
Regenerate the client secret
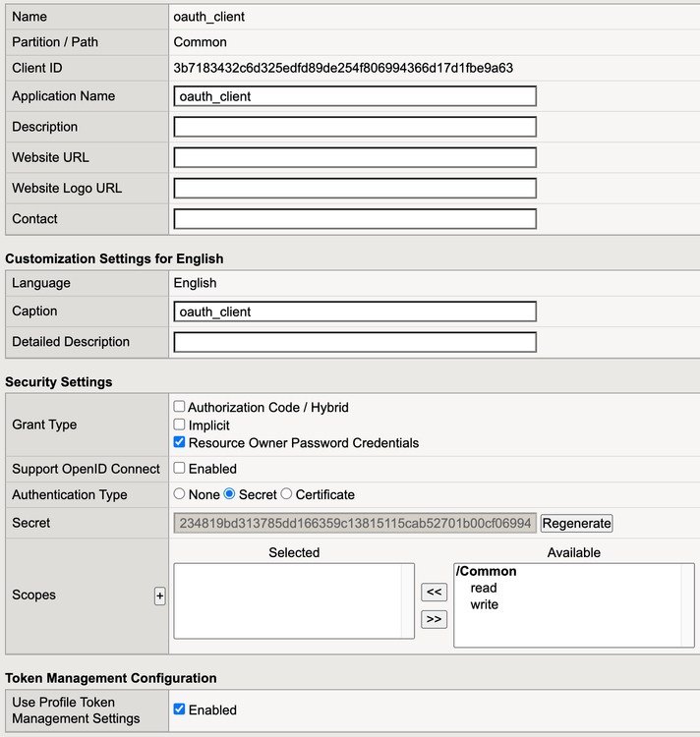point(576,523)
